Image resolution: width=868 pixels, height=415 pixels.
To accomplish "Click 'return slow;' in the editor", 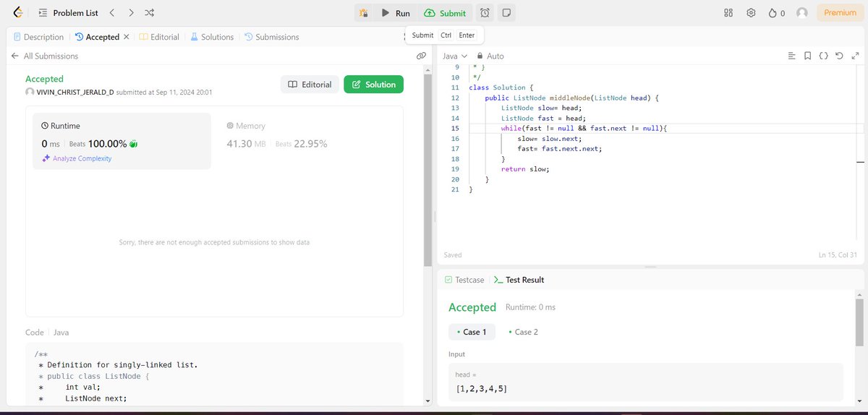I will 525,169.
